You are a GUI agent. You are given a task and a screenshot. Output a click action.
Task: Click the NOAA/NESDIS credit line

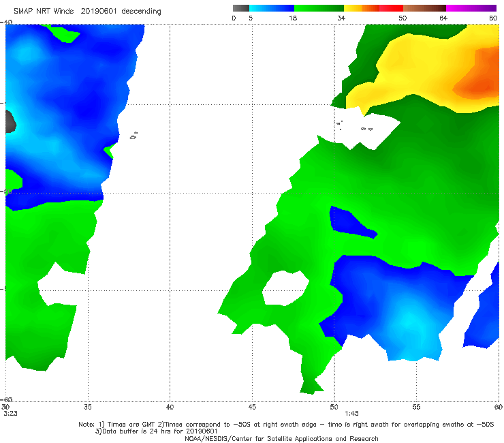click(281, 438)
